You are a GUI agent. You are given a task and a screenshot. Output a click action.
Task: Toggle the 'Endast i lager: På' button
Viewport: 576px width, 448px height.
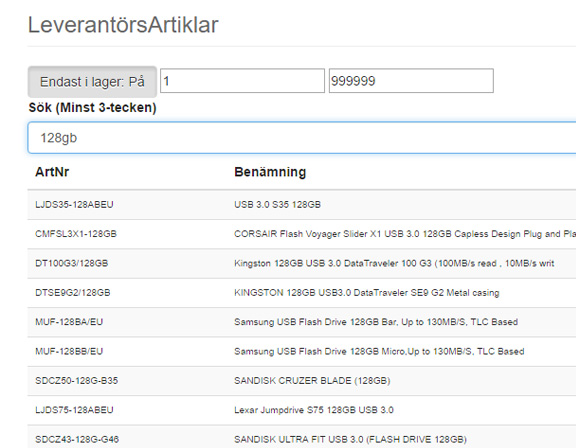coord(92,82)
